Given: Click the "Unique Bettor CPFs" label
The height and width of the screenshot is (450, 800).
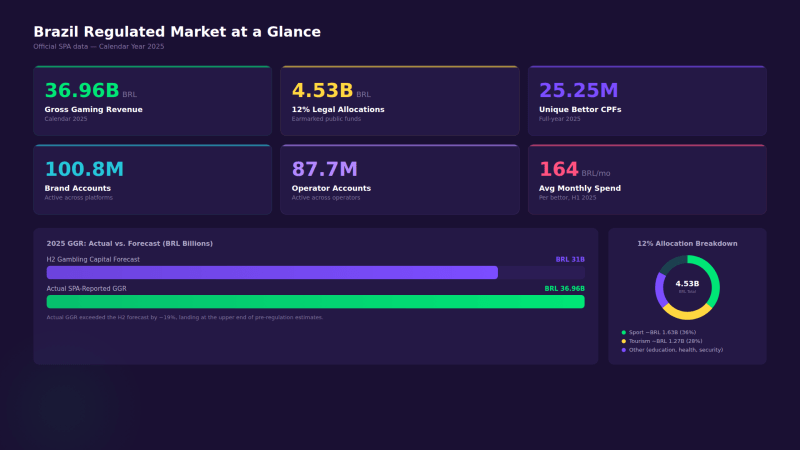Looking at the screenshot, I should 580,110.
